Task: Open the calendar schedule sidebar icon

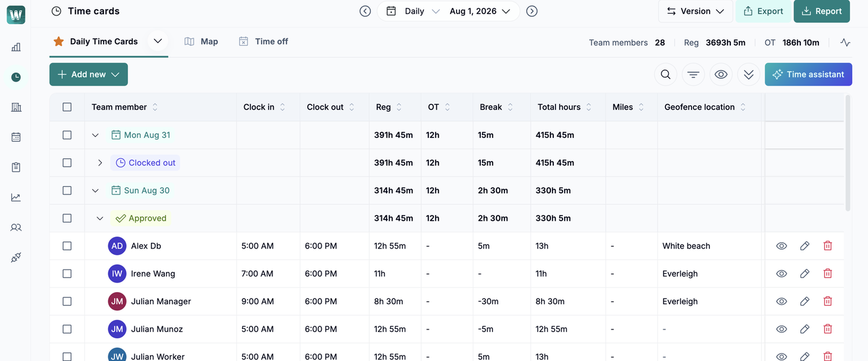Action: pos(16,137)
